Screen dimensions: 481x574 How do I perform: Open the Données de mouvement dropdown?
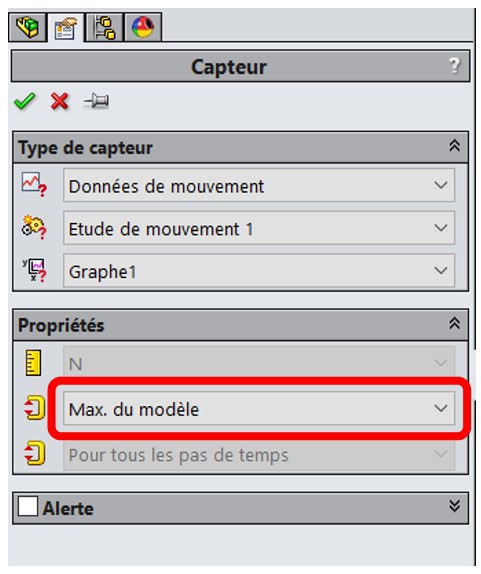click(259, 185)
